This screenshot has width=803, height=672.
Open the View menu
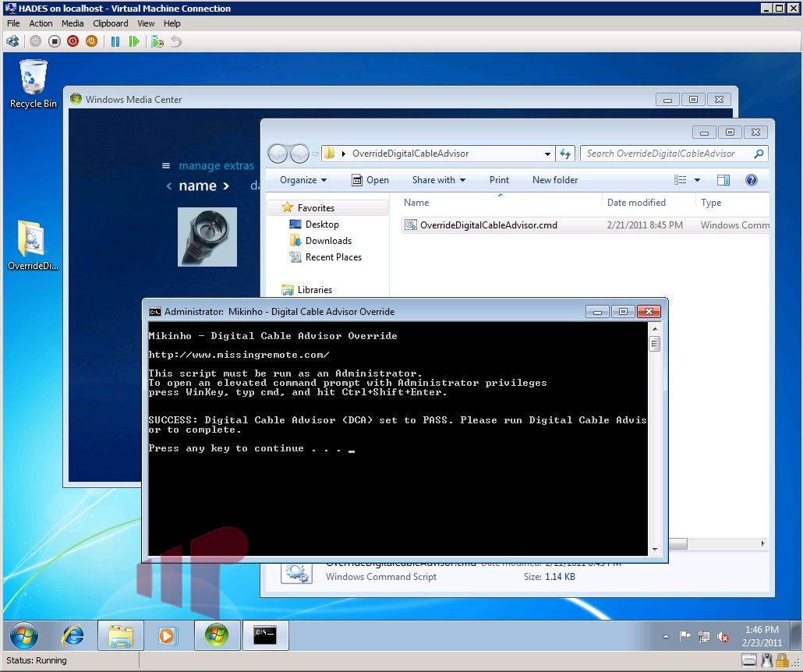146,23
